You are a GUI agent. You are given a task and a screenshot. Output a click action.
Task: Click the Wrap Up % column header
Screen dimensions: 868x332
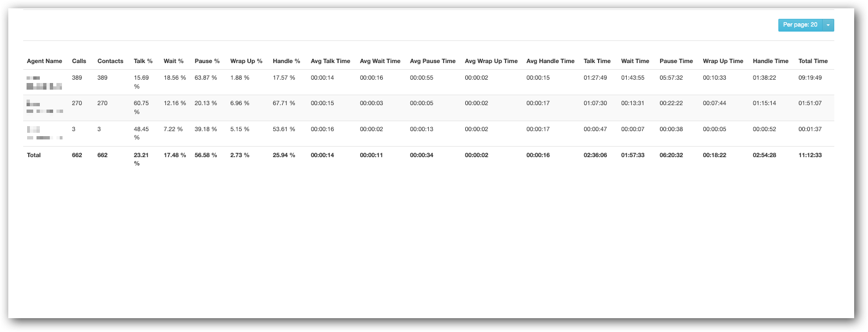point(246,61)
